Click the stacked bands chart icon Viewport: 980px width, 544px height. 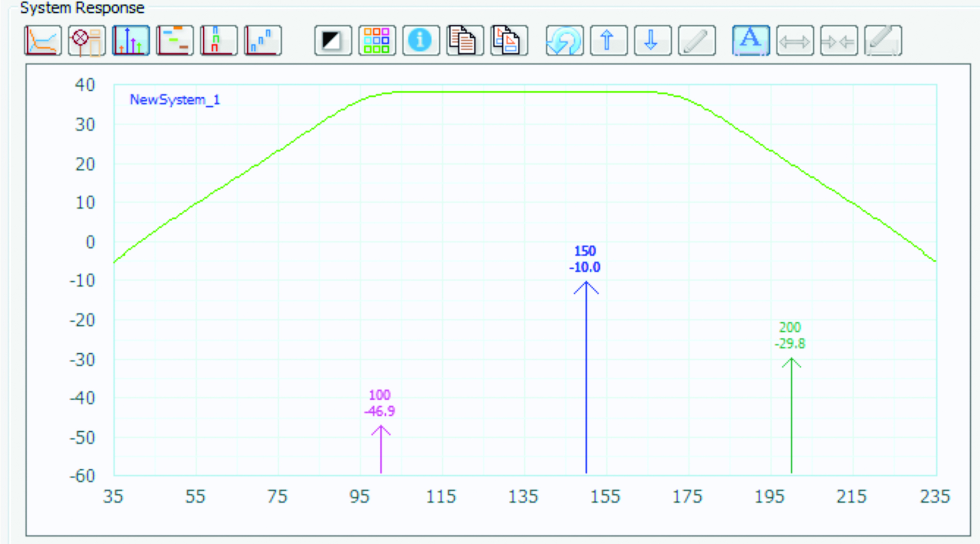coord(219,41)
